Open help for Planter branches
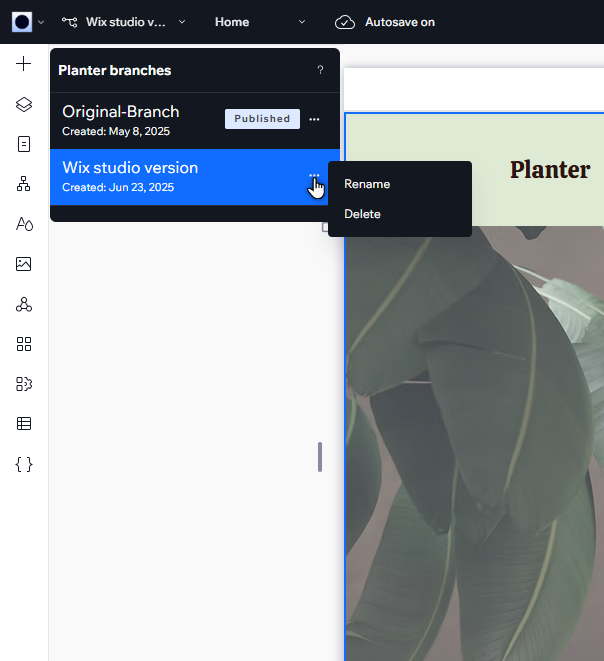The width and height of the screenshot is (604, 661). tap(320, 70)
